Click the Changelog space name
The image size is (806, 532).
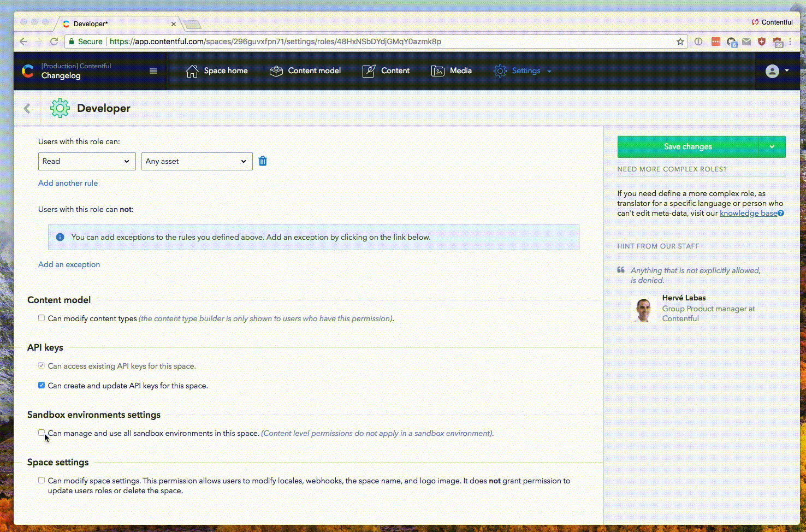(x=61, y=76)
